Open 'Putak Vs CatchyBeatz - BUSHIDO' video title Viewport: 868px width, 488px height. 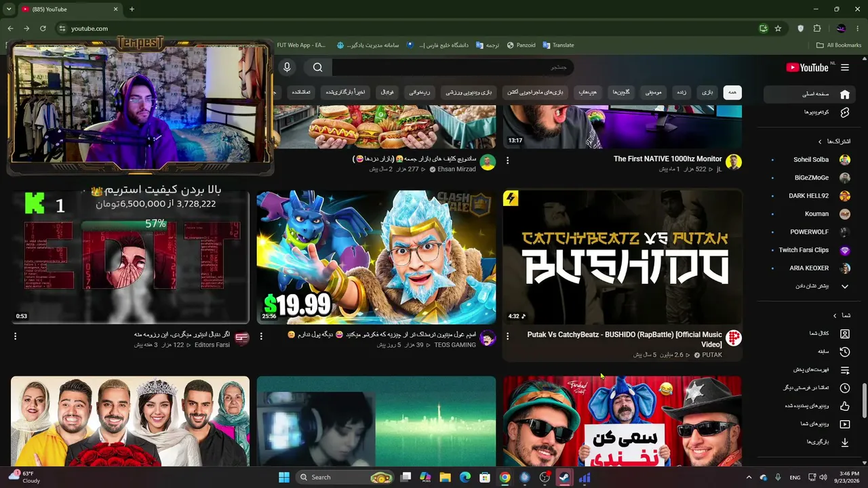pyautogui.click(x=625, y=340)
